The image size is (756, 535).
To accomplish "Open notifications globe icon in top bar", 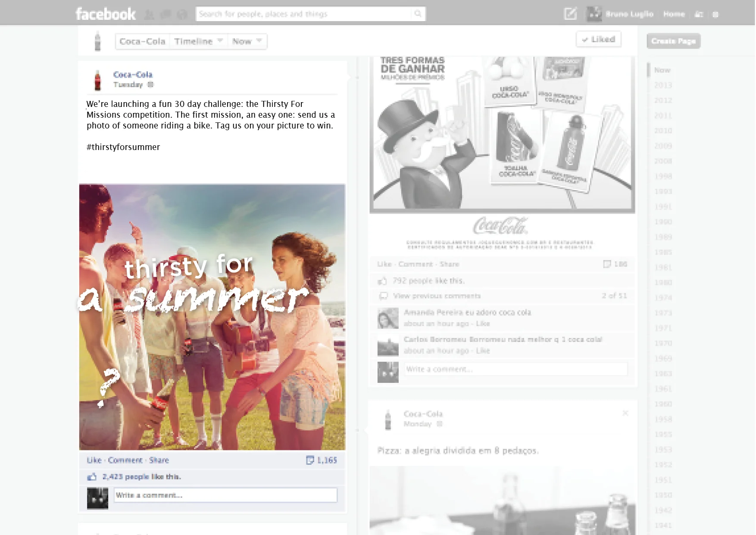I will [x=182, y=15].
